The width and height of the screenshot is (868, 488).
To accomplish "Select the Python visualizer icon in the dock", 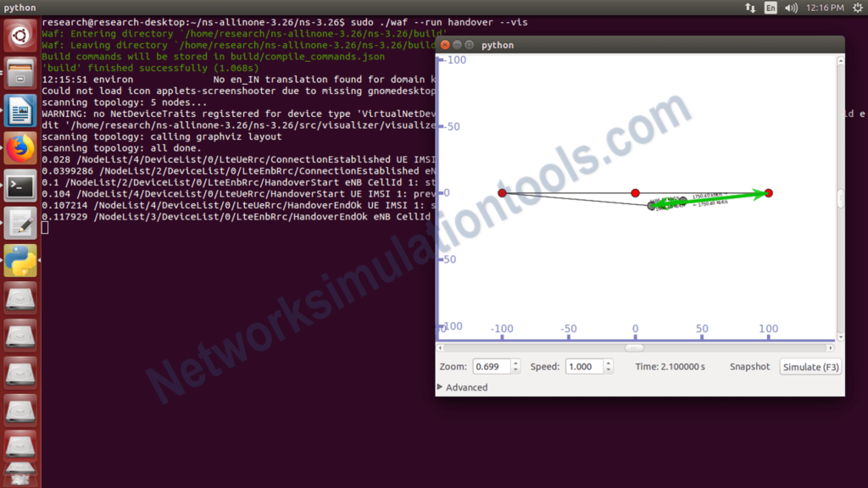I will 20,261.
